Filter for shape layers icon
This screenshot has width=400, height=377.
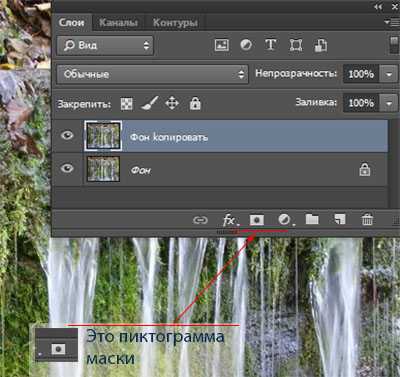pos(296,45)
